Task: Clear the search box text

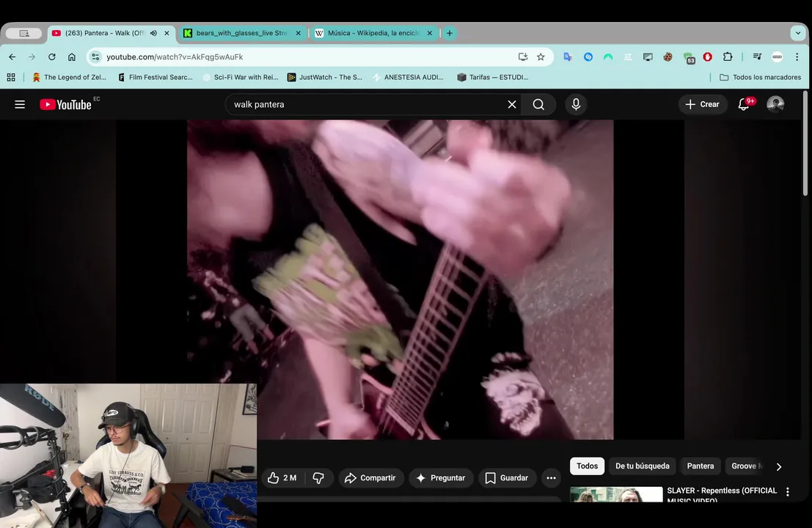Action: [512, 105]
